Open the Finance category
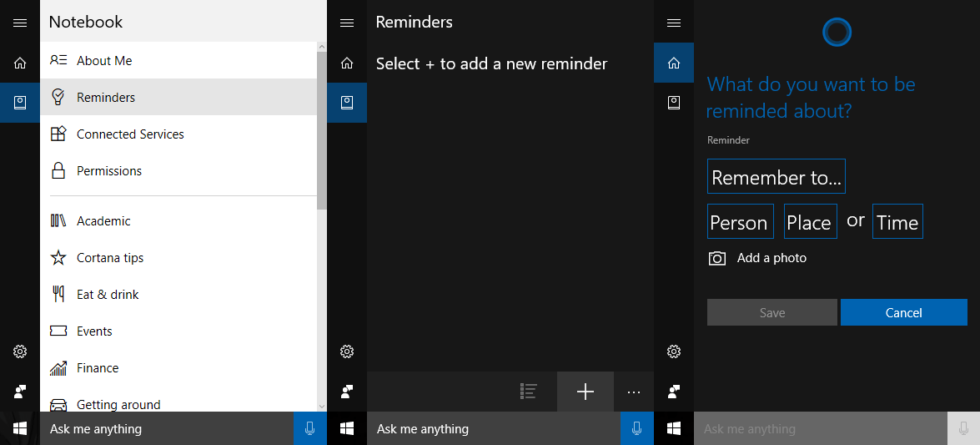The image size is (980, 445). coord(178,368)
